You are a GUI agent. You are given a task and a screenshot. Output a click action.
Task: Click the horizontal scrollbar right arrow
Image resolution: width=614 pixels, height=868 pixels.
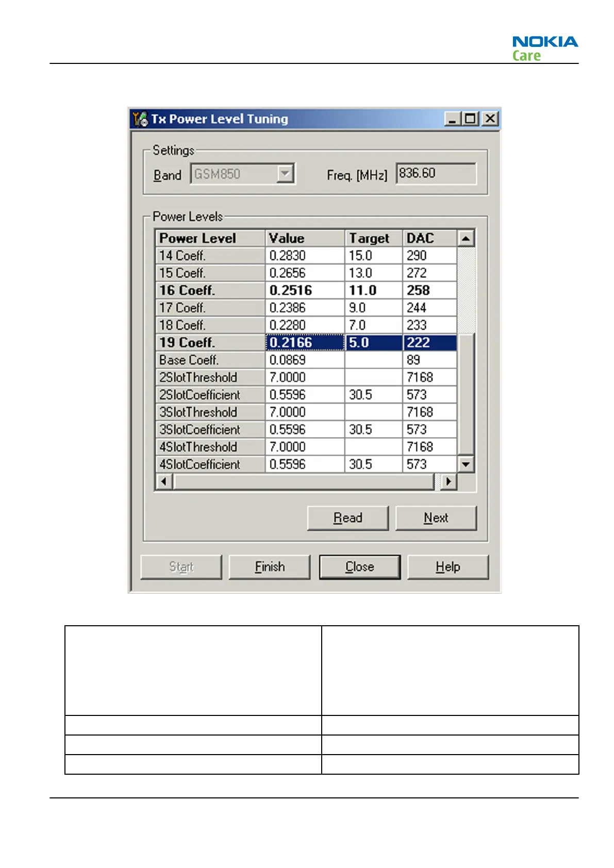tap(449, 481)
